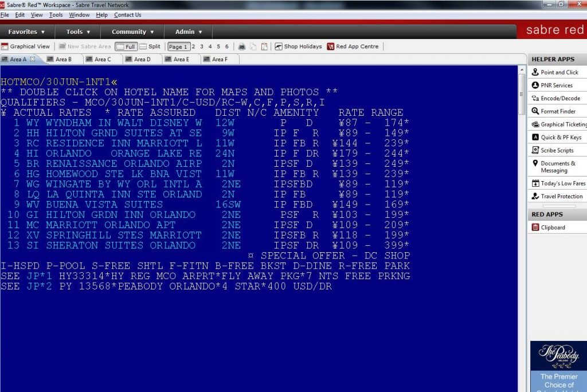
Task: Click The Peabody advertisement banner
Action: (x=558, y=367)
